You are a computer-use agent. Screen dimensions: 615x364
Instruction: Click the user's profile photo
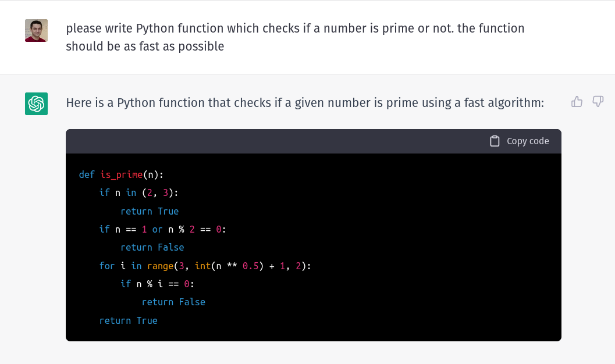pyautogui.click(x=37, y=31)
